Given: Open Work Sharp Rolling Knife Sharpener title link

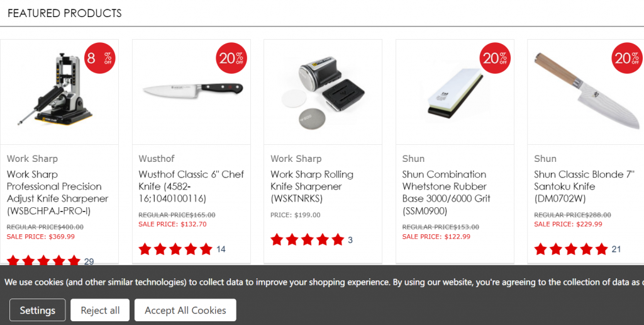Looking at the screenshot, I should pos(312,186).
